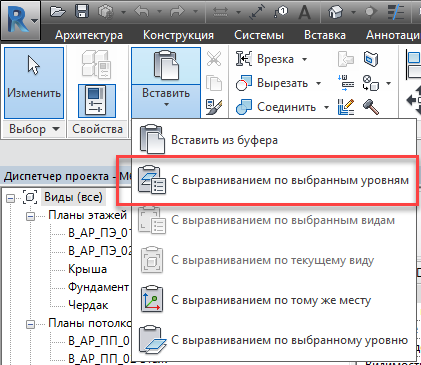Choose С выравниванием по выбранным уровням

[x=274, y=180]
